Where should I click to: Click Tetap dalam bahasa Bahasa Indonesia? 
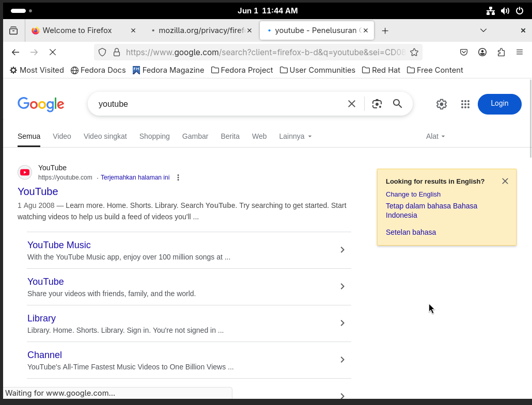[x=431, y=210]
